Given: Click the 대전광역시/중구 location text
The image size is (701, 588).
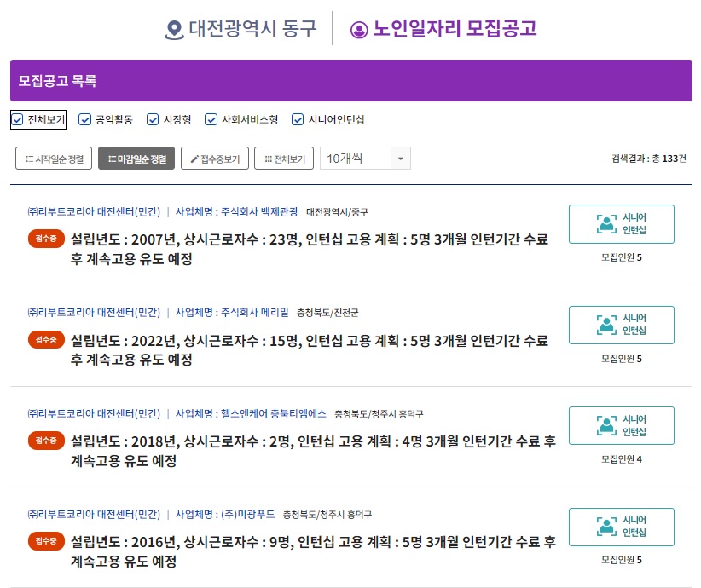Looking at the screenshot, I should 337,212.
